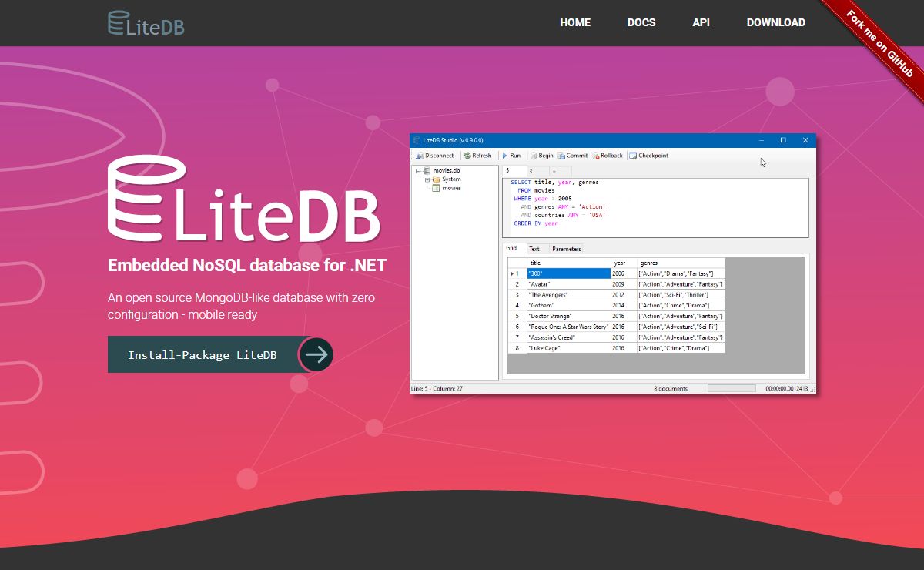Screen dimensions: 924x570
Task: Open the HOME nav item
Action: (x=575, y=22)
